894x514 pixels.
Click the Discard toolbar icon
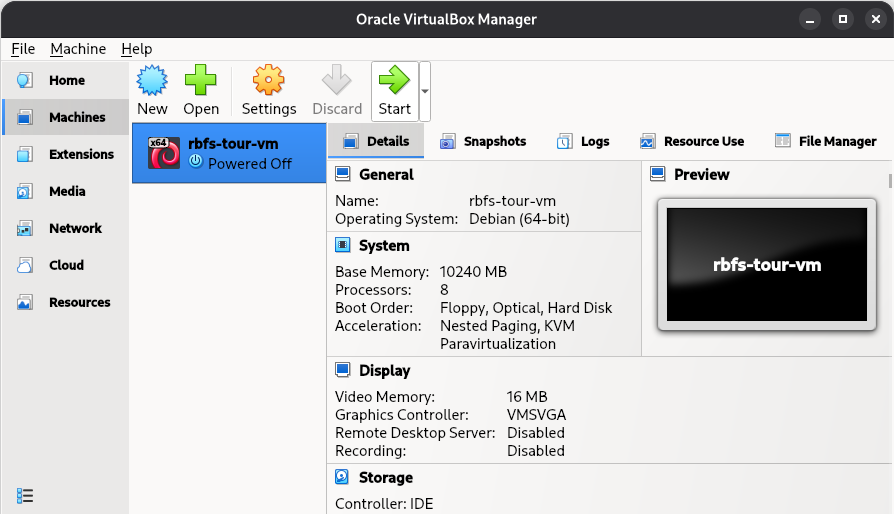(x=337, y=80)
